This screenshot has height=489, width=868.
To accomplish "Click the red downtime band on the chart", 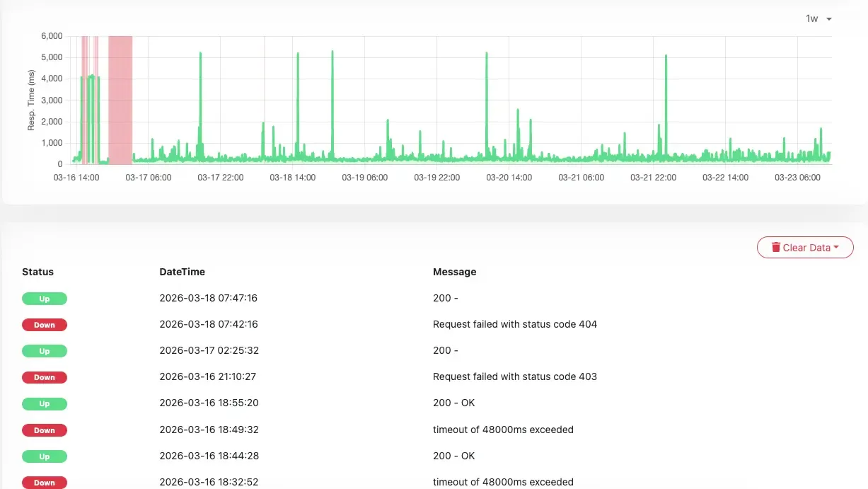I will point(119,99).
